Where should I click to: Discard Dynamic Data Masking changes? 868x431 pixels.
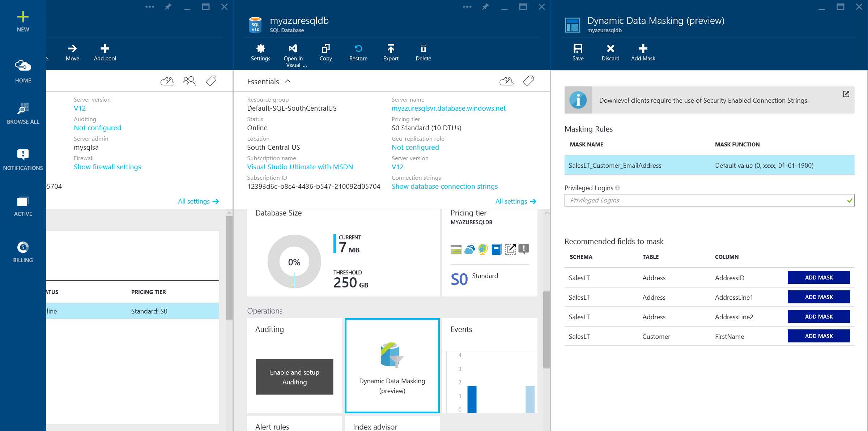click(610, 52)
